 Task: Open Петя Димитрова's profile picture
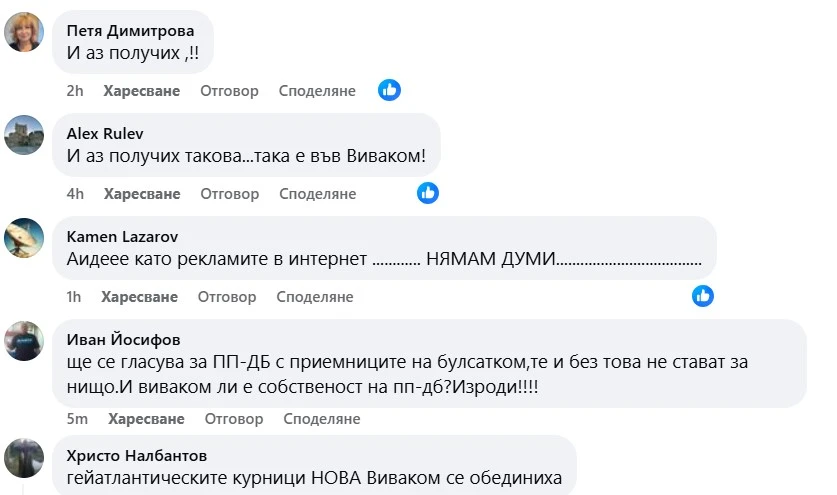pos(24,32)
